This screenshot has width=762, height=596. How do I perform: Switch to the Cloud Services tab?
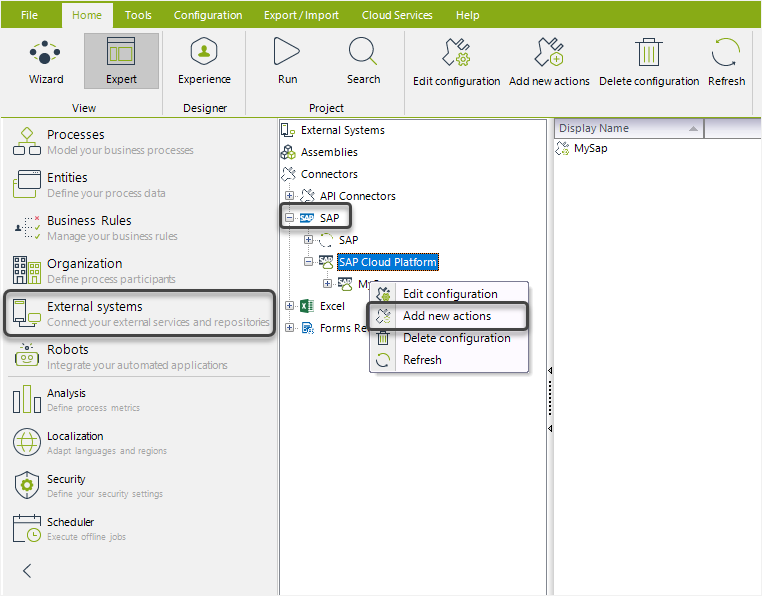(x=397, y=15)
